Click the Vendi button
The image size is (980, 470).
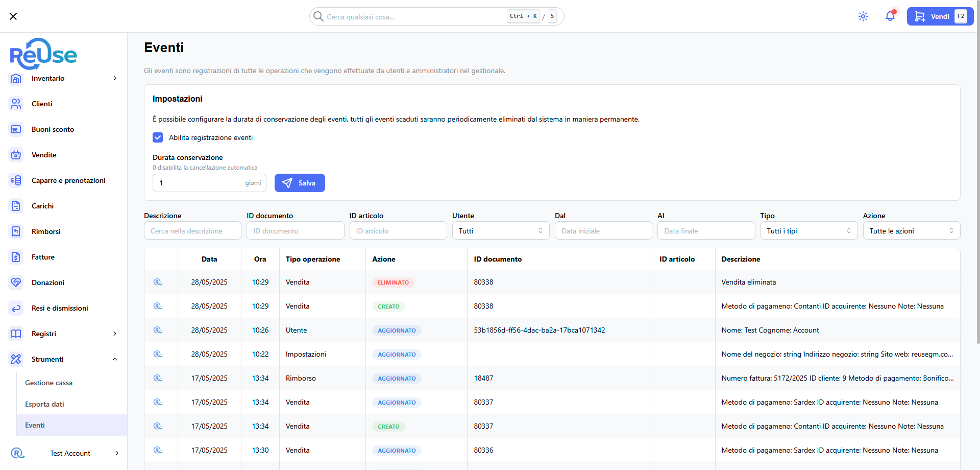pyautogui.click(x=940, y=16)
